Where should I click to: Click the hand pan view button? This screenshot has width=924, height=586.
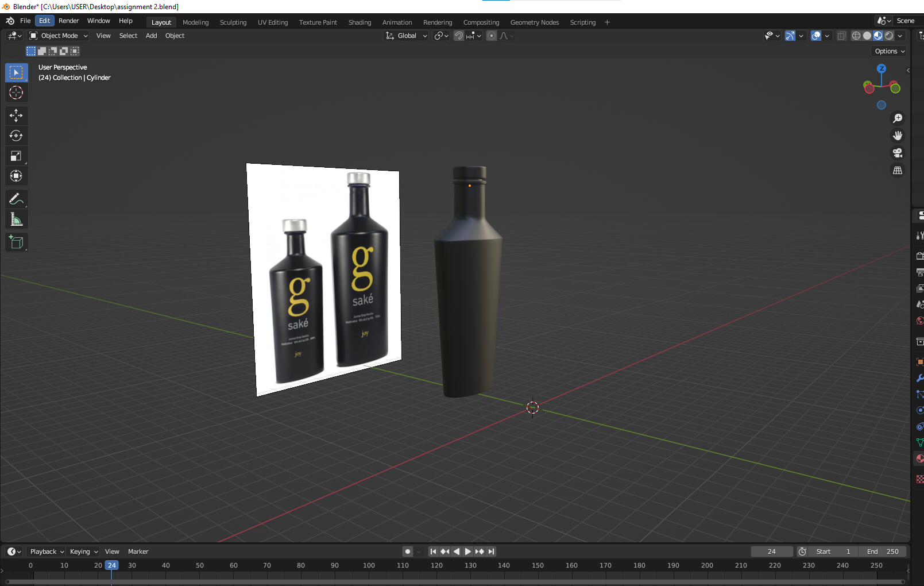[898, 136]
